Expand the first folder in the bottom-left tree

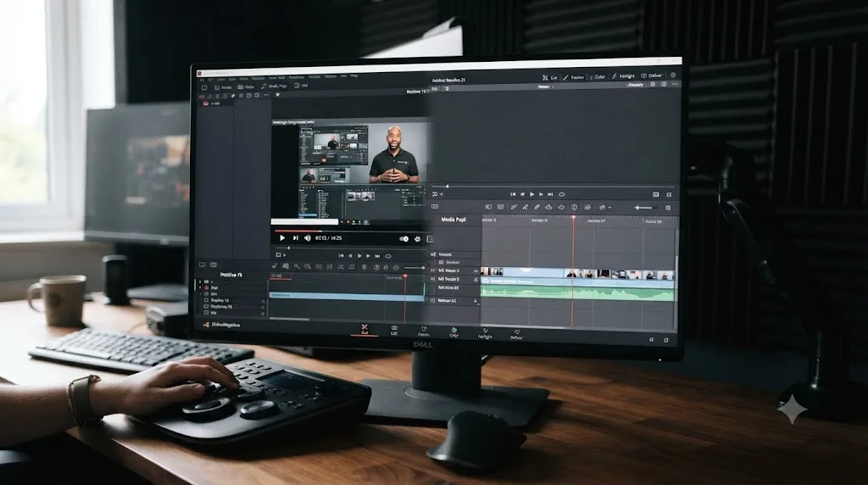(x=200, y=282)
